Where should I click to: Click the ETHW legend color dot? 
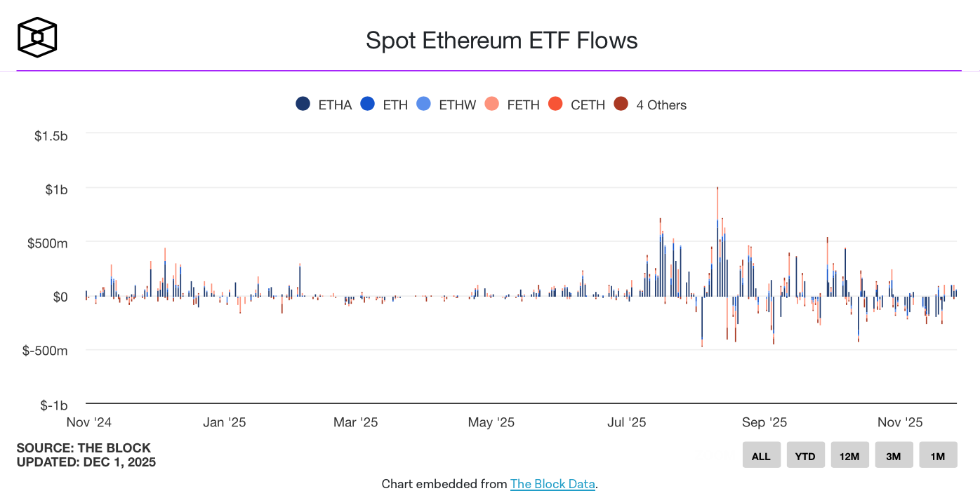(x=424, y=105)
